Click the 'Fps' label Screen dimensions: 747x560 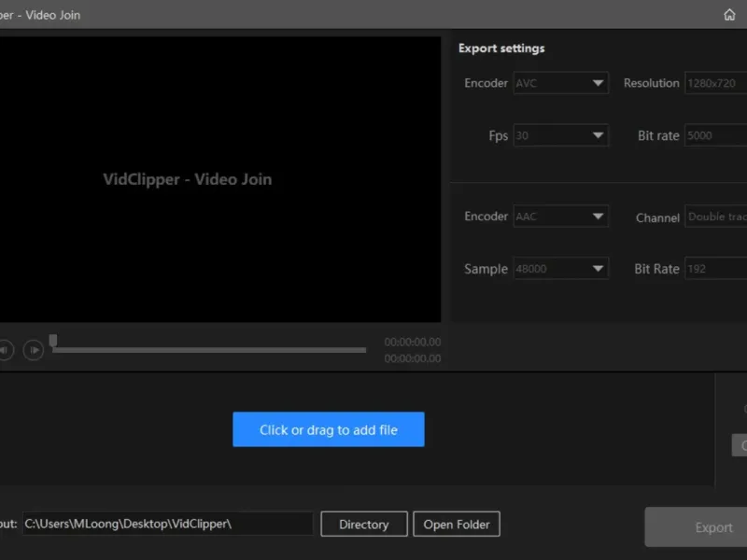click(499, 135)
